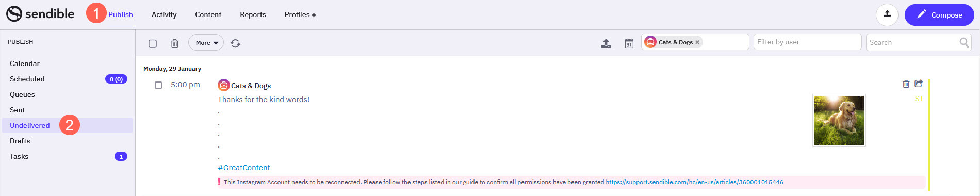Click the Filter by user field
The height and width of the screenshot is (196, 980).
pyautogui.click(x=807, y=42)
